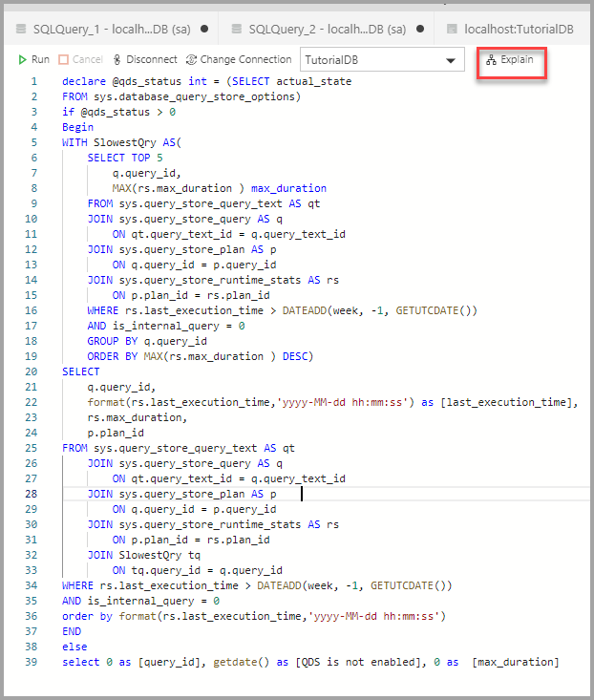Click the Explain button label

pyautogui.click(x=517, y=59)
